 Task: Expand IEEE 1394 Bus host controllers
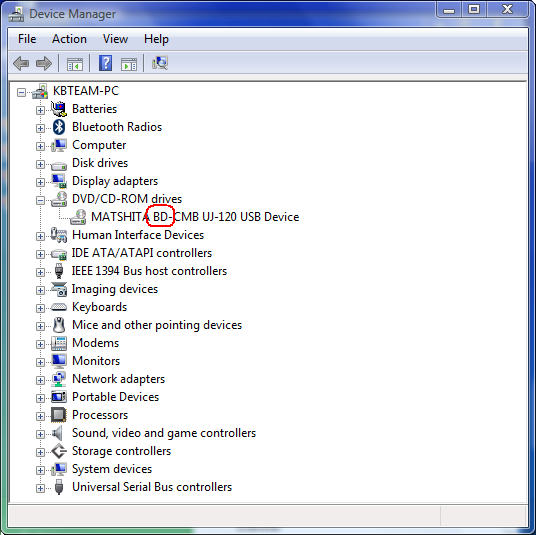(x=40, y=272)
